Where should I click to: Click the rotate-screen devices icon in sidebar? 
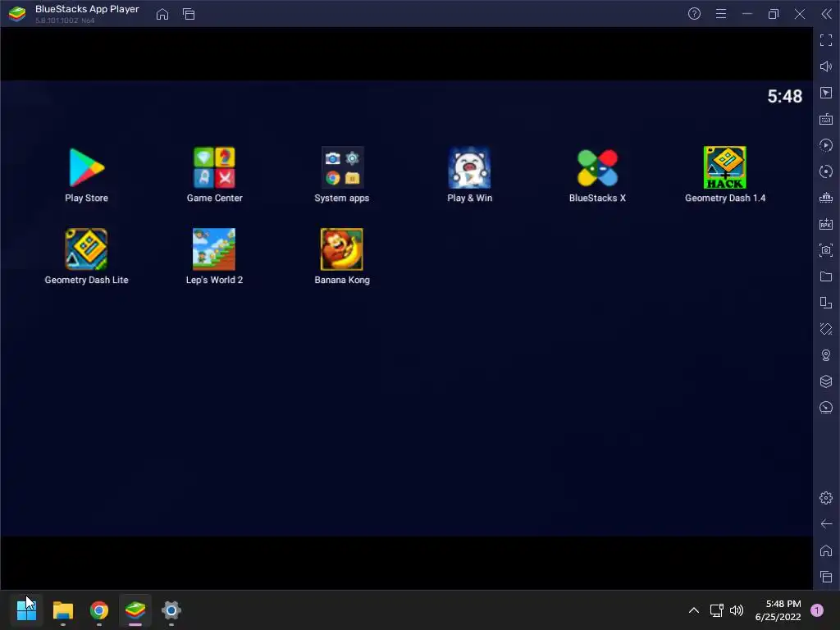[x=826, y=303]
